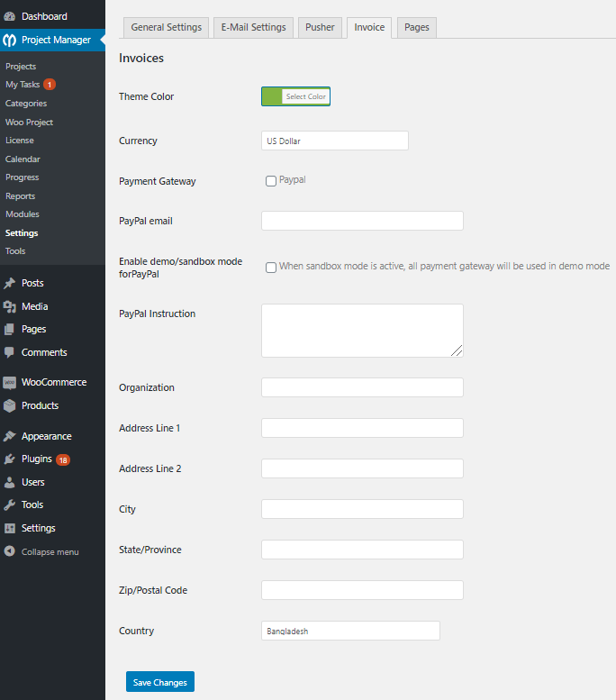Click the Zip/Postal Code input field
Image resolution: width=616 pixels, height=700 pixels.
tap(362, 590)
